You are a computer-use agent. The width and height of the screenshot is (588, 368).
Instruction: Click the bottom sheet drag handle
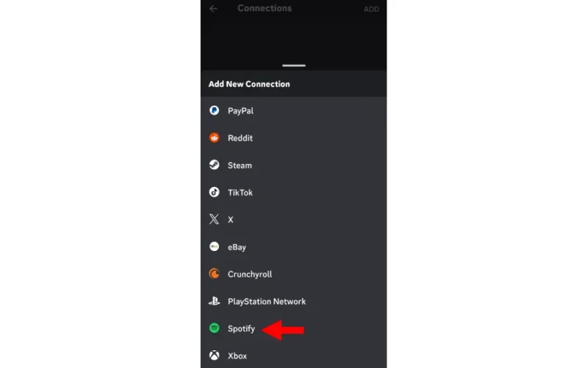(293, 66)
